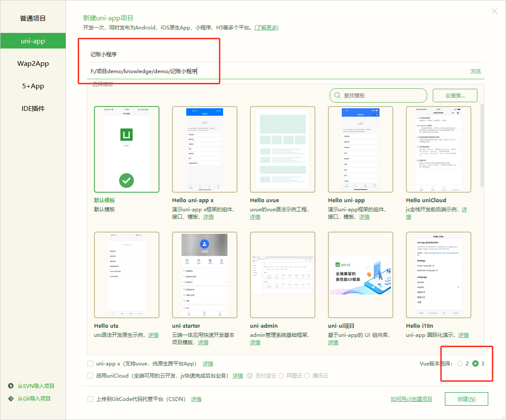Open 如何用cli创建项目 link
The image size is (506, 420).
(x=412, y=399)
